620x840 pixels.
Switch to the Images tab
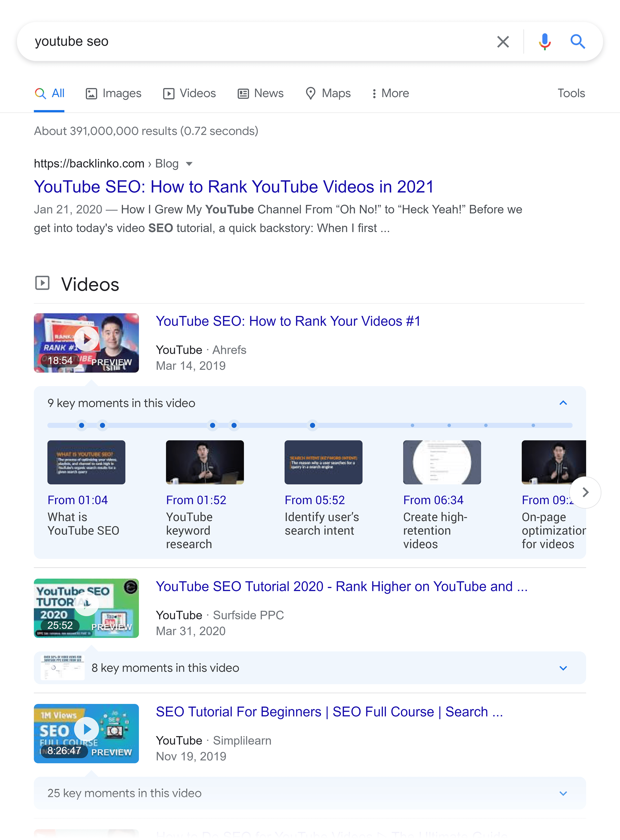[x=113, y=93]
